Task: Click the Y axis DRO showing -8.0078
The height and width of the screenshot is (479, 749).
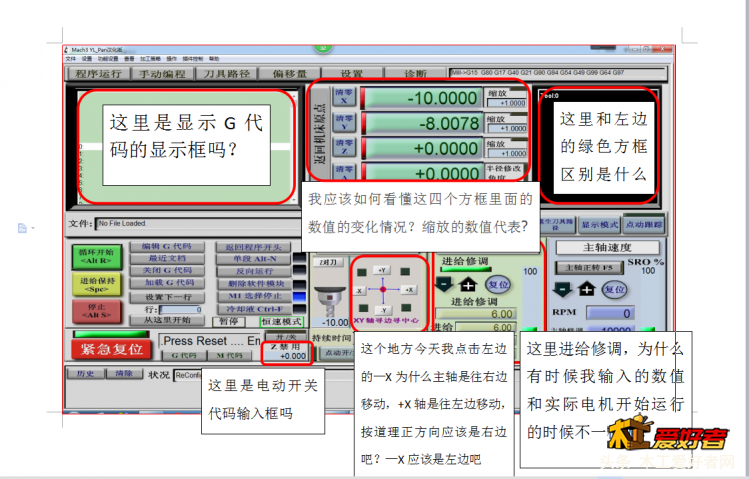Action: click(x=422, y=123)
